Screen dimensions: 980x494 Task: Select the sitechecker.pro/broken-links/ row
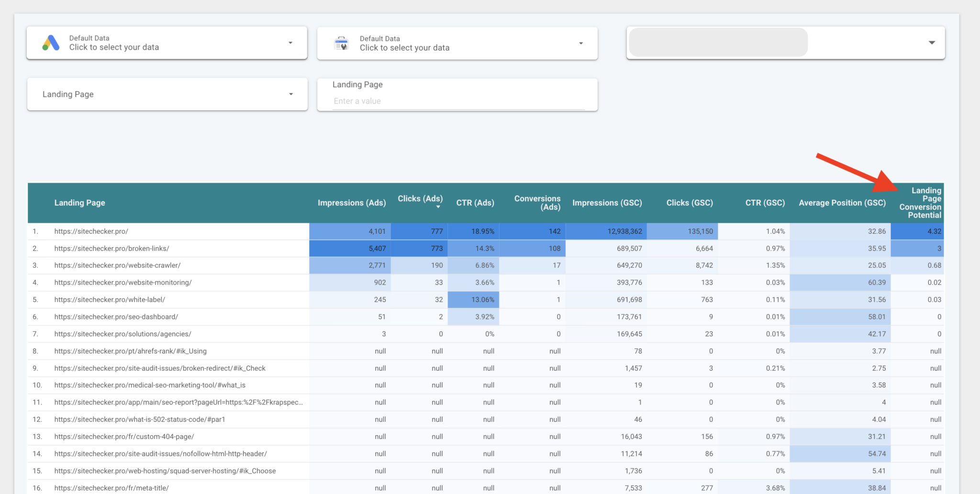coord(486,249)
